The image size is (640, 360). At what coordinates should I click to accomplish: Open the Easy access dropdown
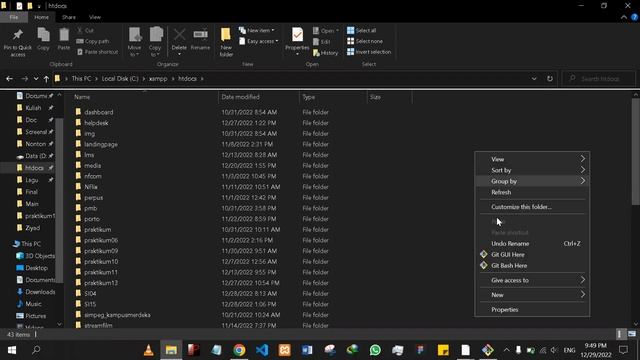tap(258, 41)
